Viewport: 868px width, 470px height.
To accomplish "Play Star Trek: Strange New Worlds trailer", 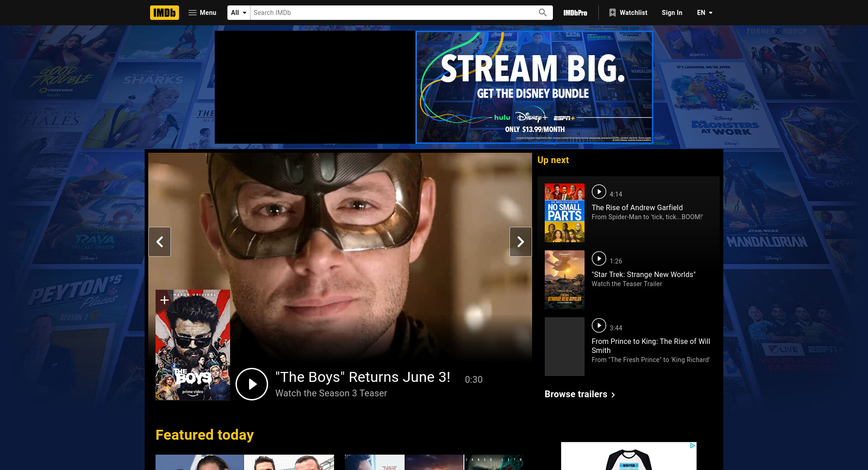I will pos(599,258).
